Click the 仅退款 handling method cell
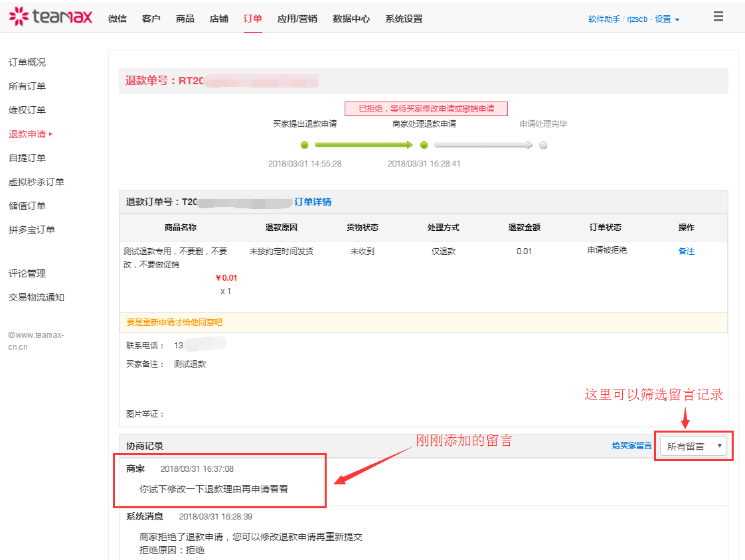This screenshot has width=745, height=560. [x=444, y=251]
